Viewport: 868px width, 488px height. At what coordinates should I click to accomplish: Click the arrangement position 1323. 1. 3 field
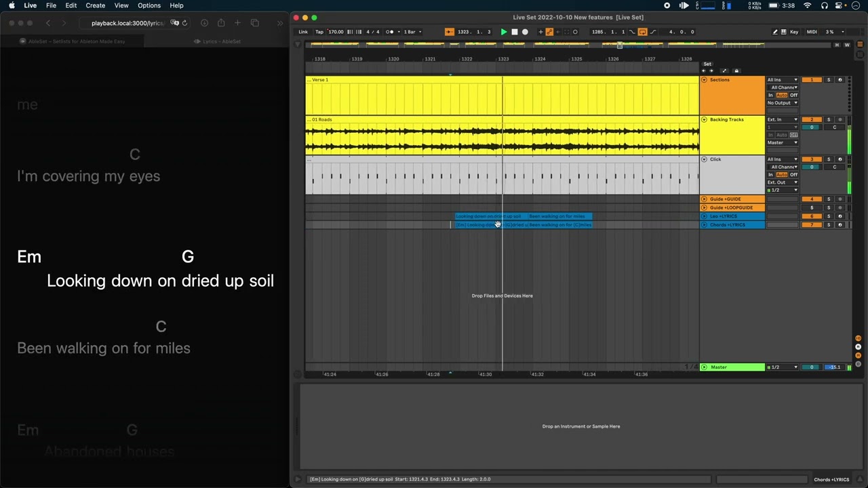click(474, 32)
